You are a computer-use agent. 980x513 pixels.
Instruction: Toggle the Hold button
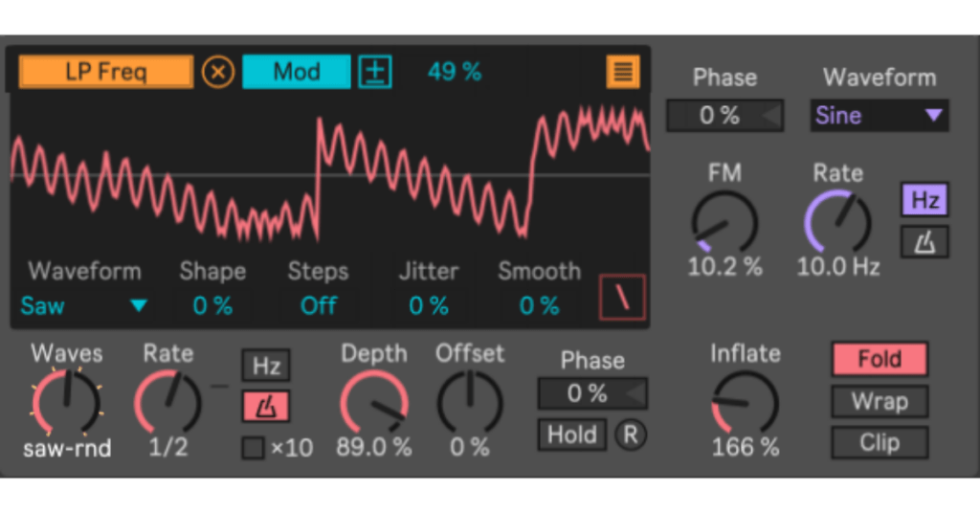pos(572,435)
